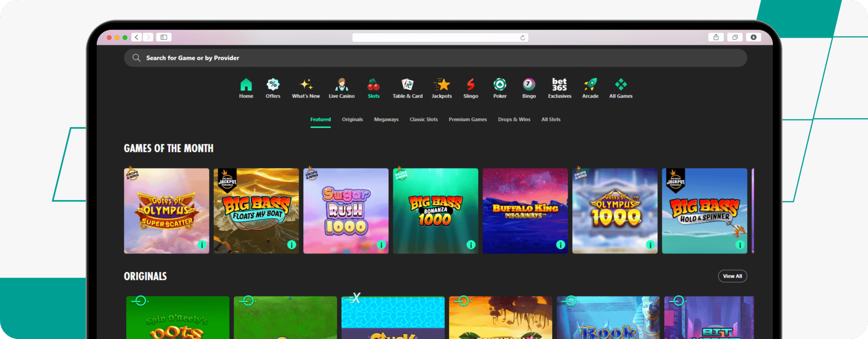Switch to the Megaways tab
The width and height of the screenshot is (868, 339).
coord(386,119)
